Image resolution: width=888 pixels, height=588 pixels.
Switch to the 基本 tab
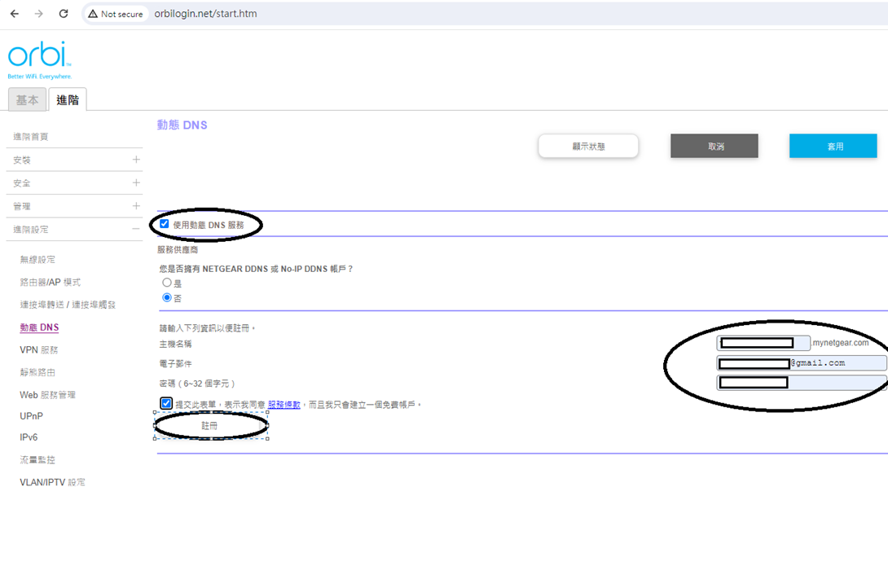(x=27, y=100)
